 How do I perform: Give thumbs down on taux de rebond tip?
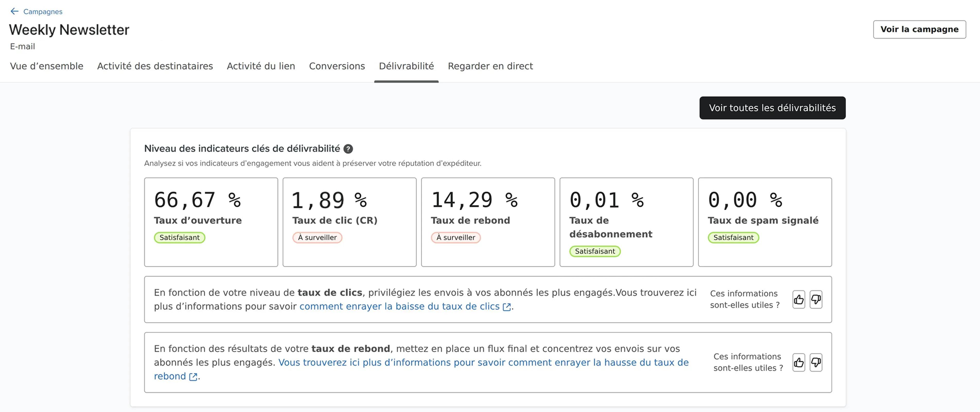pos(816,363)
